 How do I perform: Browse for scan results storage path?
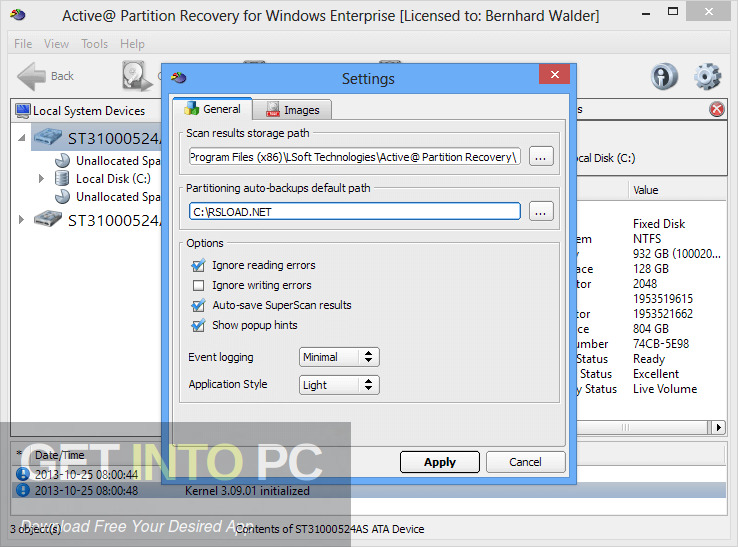(x=541, y=157)
